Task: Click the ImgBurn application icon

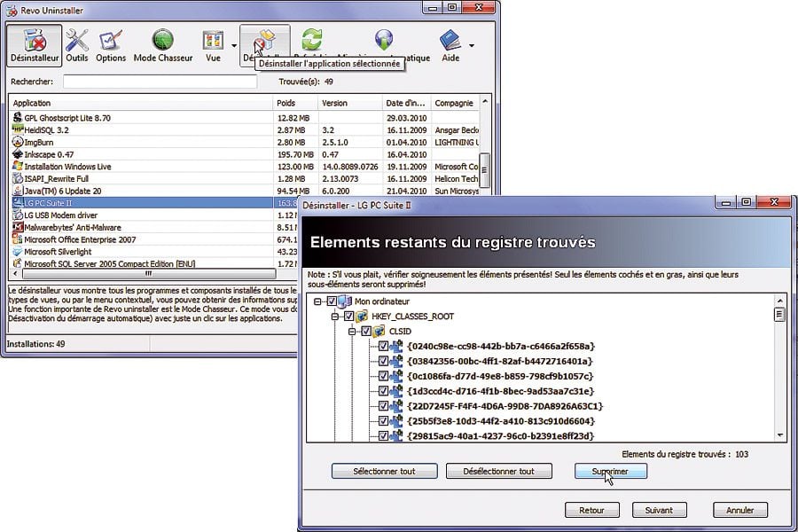Action: (17, 142)
